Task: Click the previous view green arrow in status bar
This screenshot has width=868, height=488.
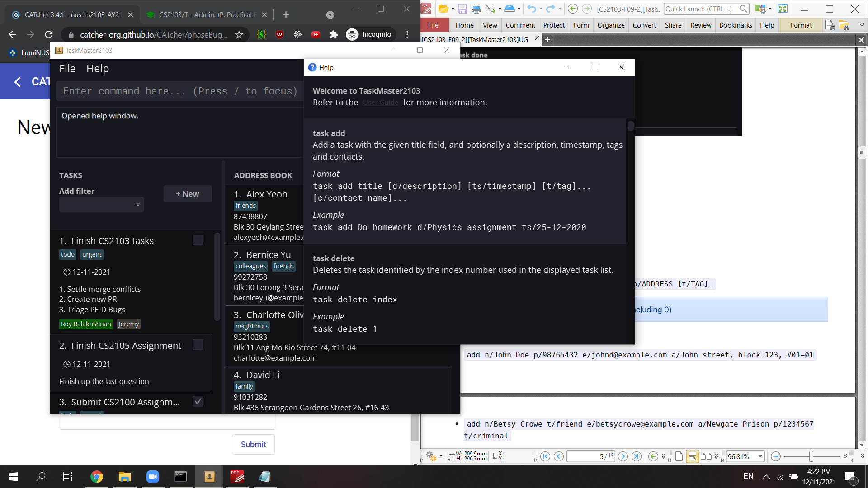Action: (x=653, y=456)
